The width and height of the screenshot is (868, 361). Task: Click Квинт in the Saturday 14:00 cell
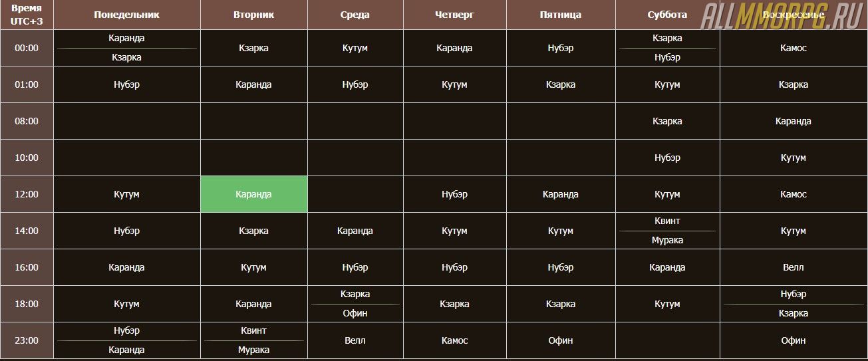coord(667,221)
